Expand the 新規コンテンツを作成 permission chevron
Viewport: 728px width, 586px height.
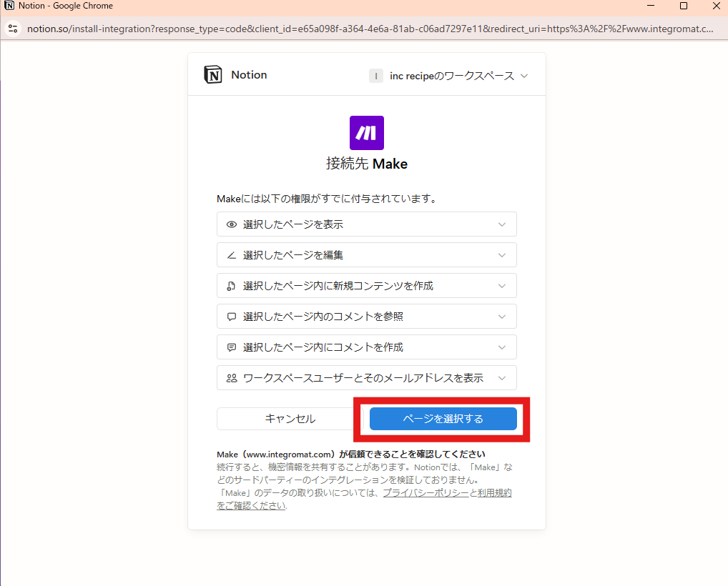point(502,286)
